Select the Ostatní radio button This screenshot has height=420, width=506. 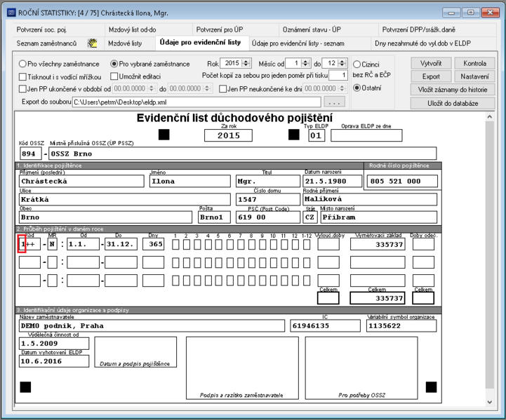357,88
